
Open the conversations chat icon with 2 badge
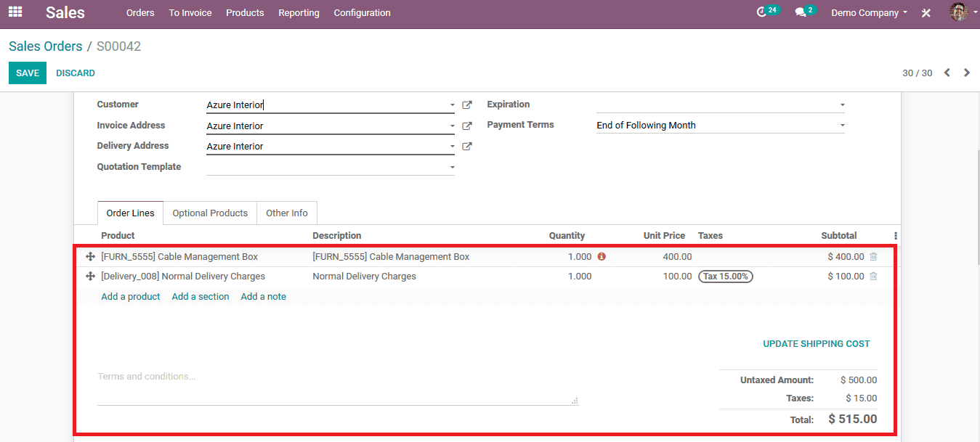coord(804,12)
